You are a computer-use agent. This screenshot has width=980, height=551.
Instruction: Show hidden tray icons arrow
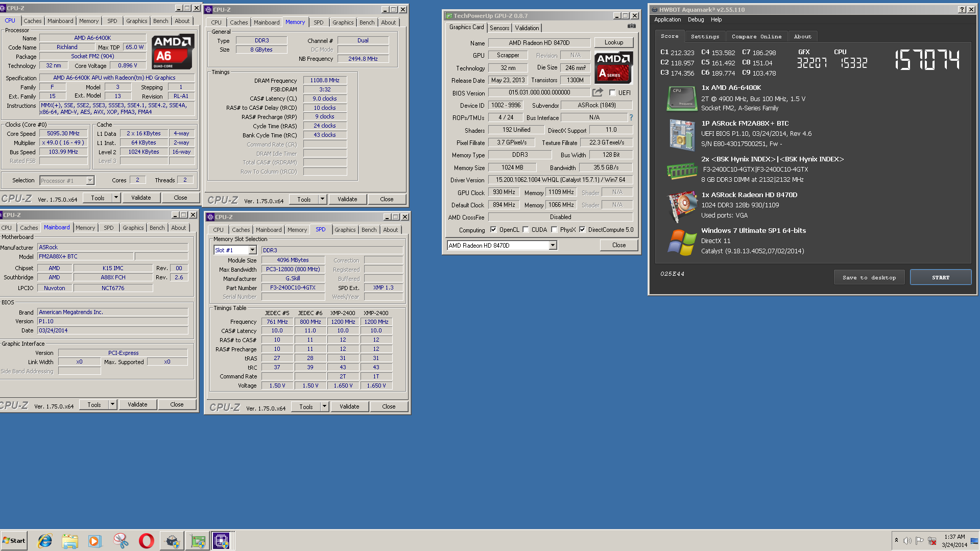pyautogui.click(x=896, y=540)
